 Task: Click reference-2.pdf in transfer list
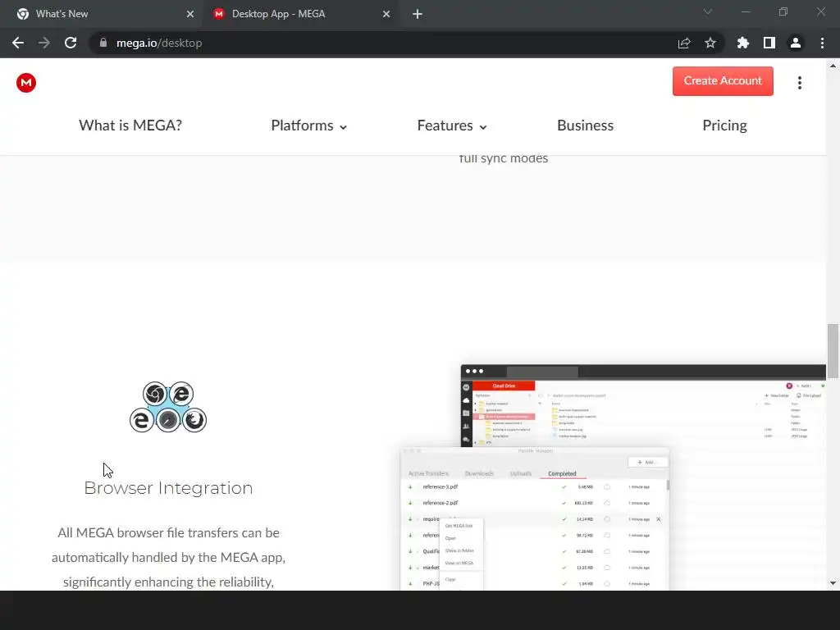pos(440,503)
